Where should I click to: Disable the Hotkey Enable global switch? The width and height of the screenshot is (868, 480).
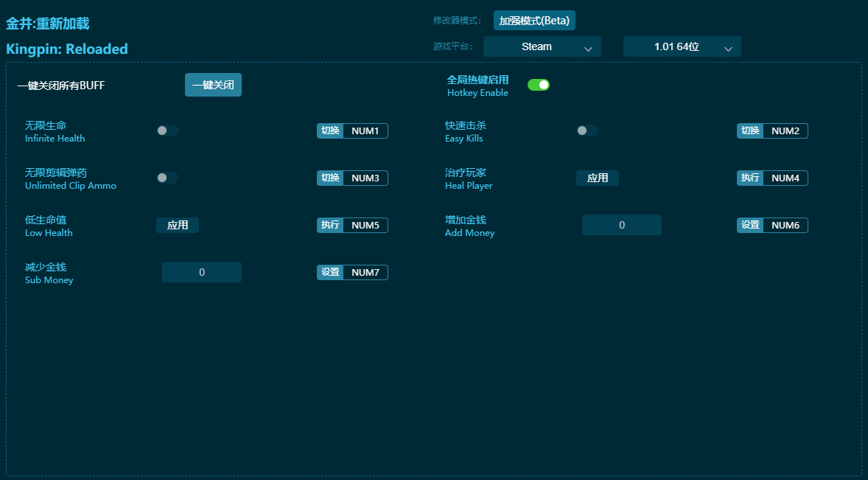[x=538, y=85]
